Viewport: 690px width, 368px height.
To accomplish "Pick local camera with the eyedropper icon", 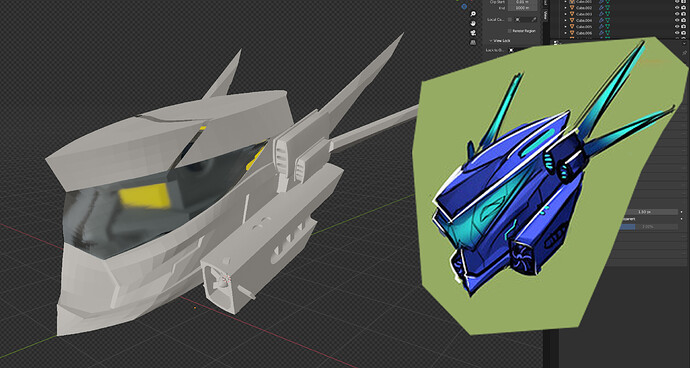I will coord(535,20).
